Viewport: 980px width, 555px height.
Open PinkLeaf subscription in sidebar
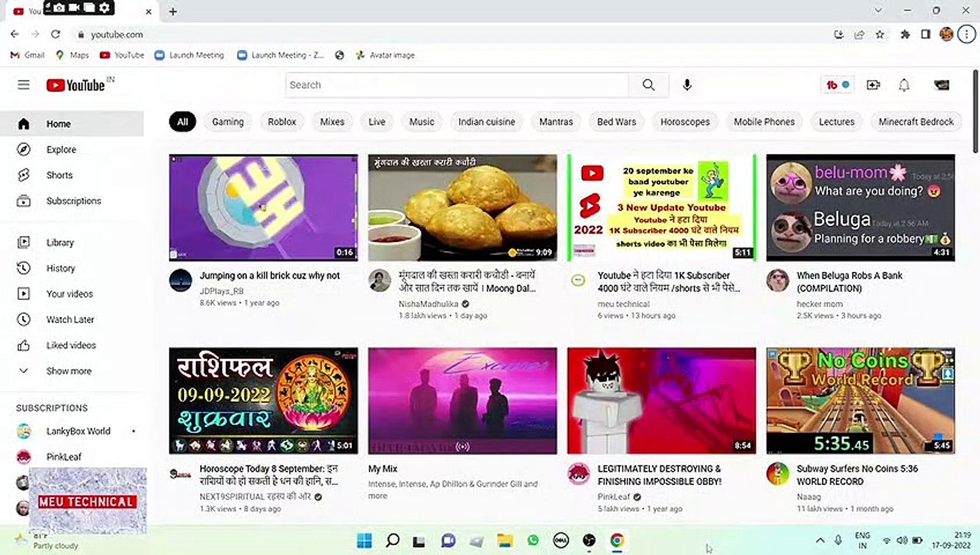(x=72, y=456)
